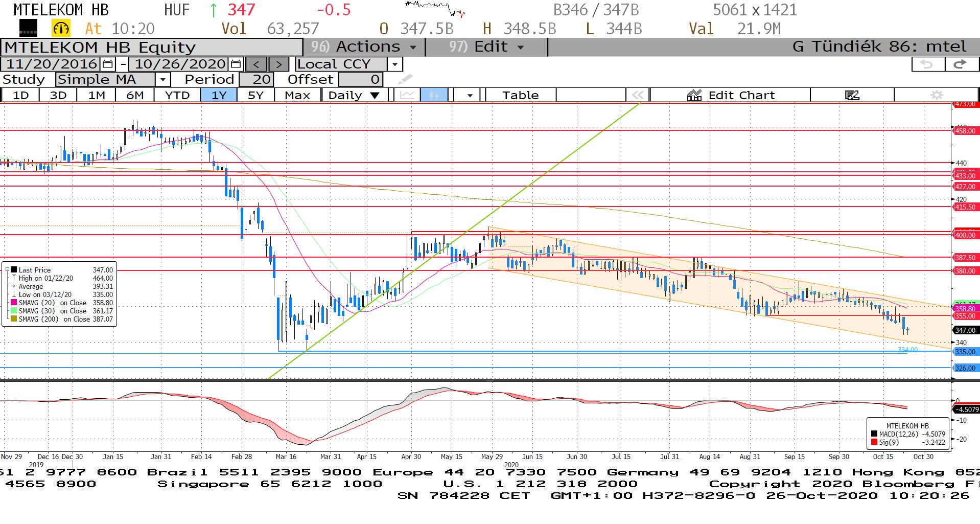Select the 3D range tab

point(58,95)
